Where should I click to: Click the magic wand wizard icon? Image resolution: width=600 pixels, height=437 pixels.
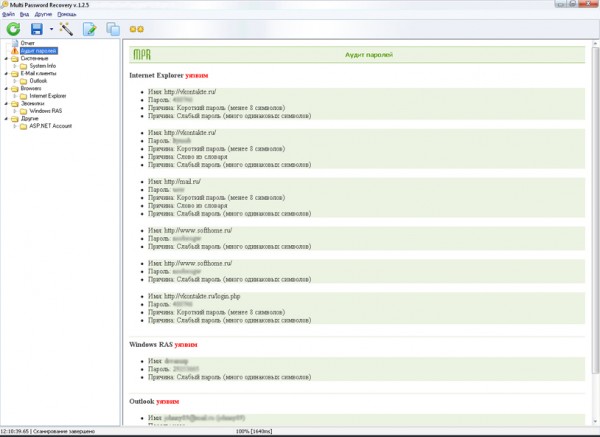pos(66,29)
